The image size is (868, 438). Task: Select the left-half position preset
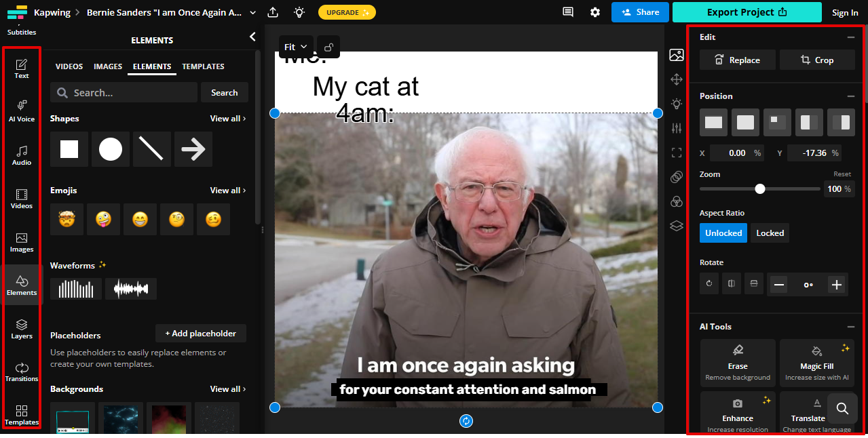coord(809,123)
